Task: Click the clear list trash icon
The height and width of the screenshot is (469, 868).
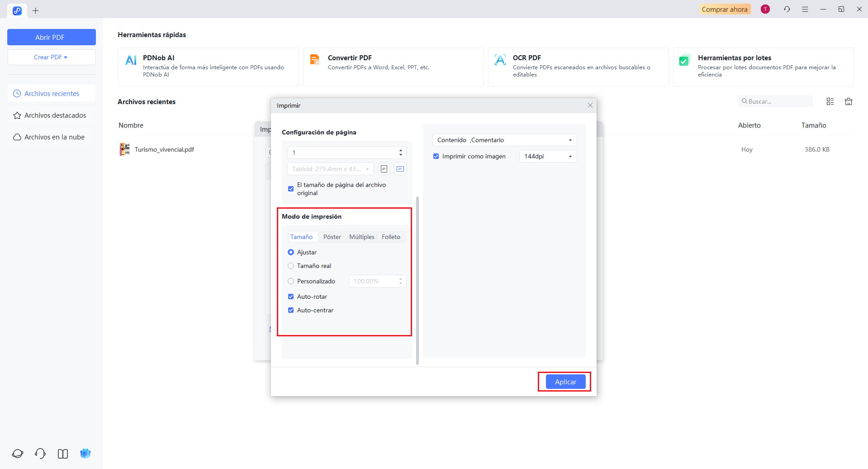Action: coord(849,101)
